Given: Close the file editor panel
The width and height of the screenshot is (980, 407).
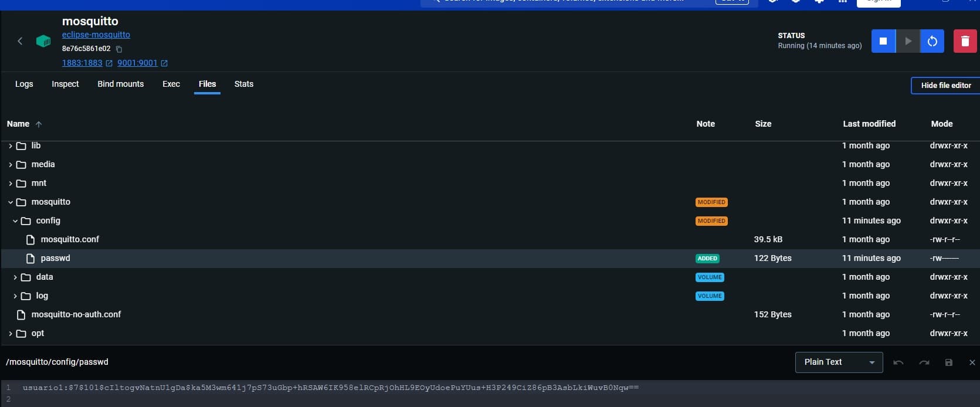Looking at the screenshot, I should (972, 362).
